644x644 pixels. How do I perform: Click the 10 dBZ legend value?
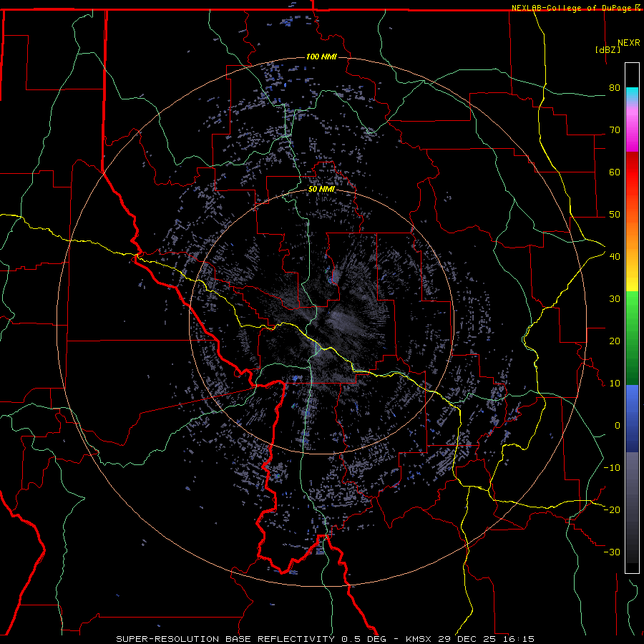click(x=615, y=384)
